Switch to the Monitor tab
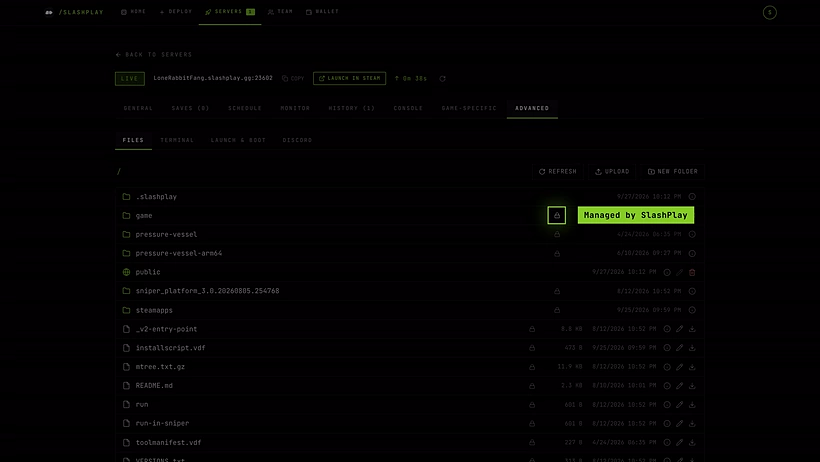This screenshot has width=820, height=462. 295,108
